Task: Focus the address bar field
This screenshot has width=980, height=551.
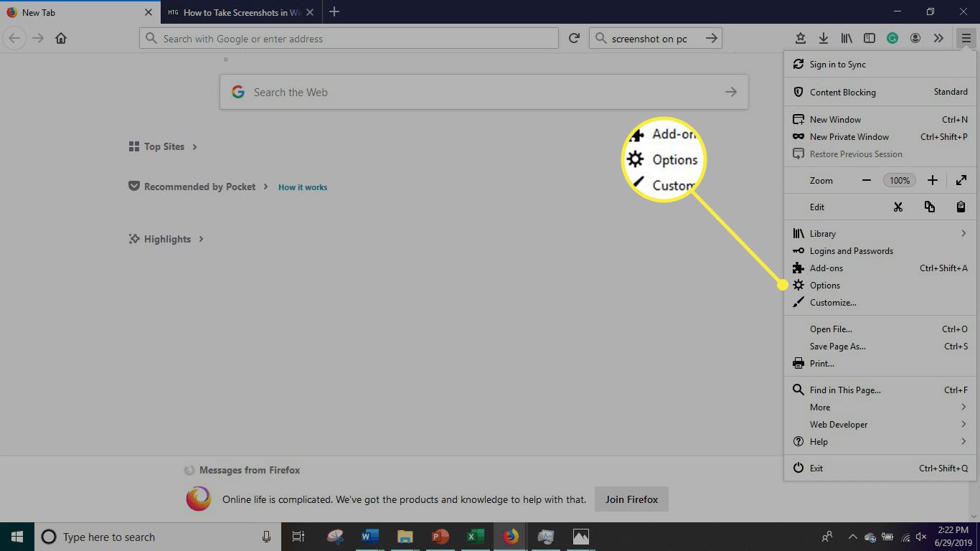Action: pyautogui.click(x=349, y=39)
